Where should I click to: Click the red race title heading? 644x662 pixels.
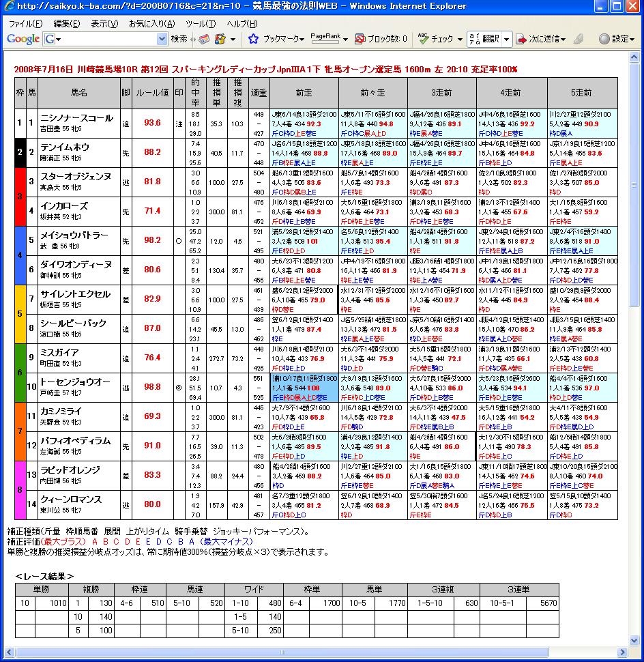click(x=266, y=69)
